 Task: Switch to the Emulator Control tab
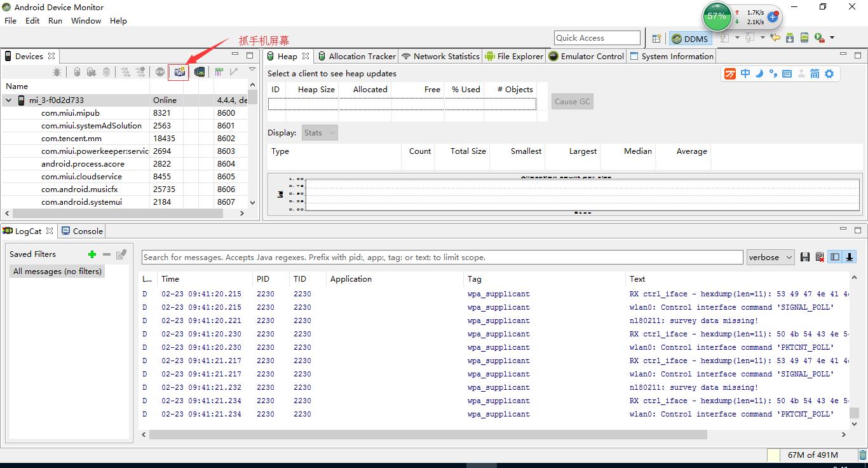coord(586,56)
